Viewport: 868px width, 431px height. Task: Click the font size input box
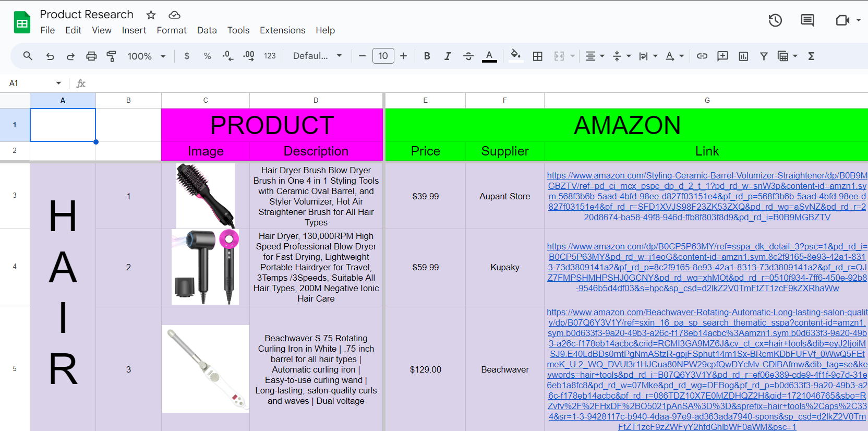tap(383, 56)
